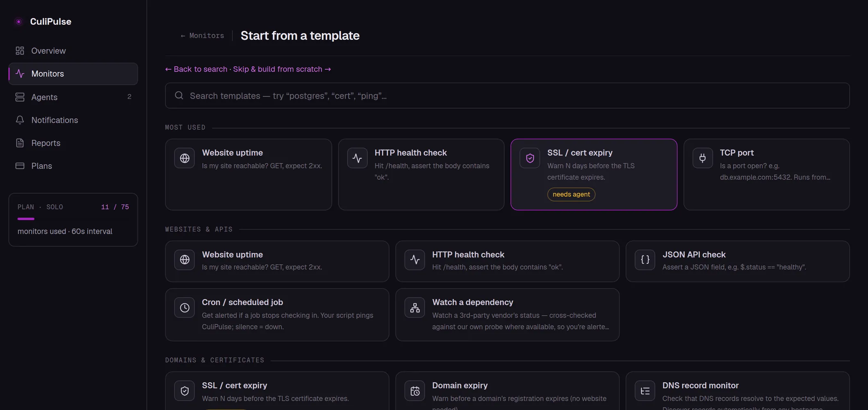This screenshot has width=868, height=410.
Task: Click the magnifier icon in template search
Action: tap(179, 95)
